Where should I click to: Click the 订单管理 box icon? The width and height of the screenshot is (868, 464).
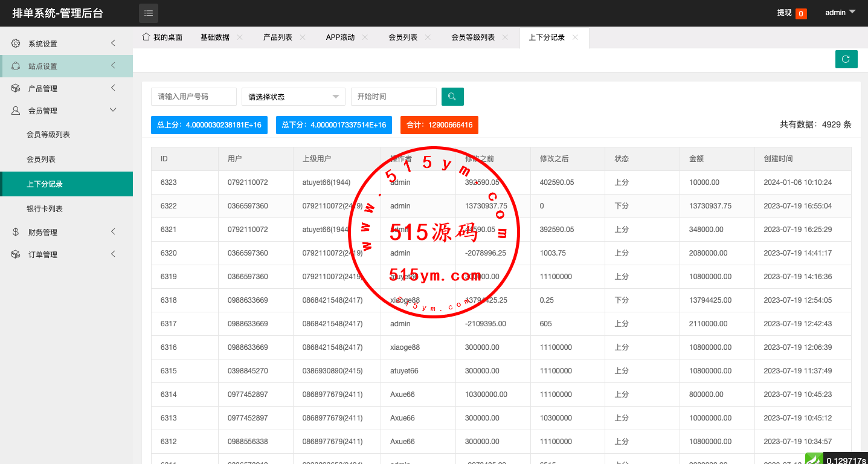(x=16, y=254)
